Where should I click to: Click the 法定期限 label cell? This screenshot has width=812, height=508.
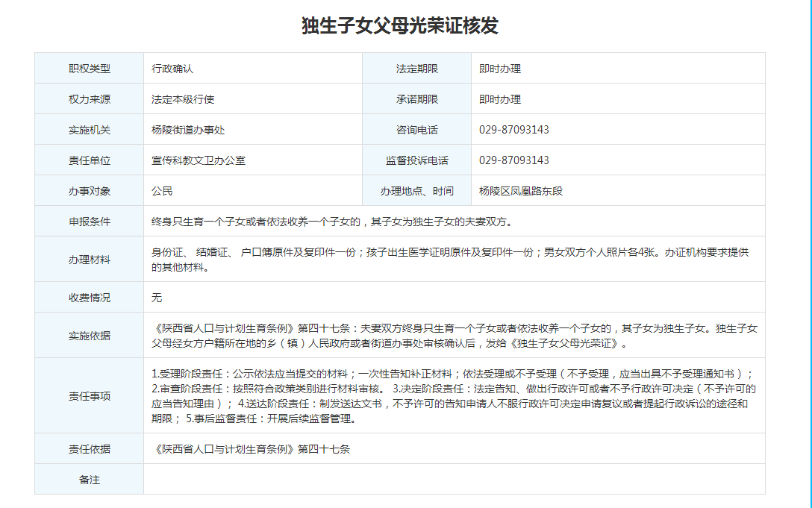[416, 69]
